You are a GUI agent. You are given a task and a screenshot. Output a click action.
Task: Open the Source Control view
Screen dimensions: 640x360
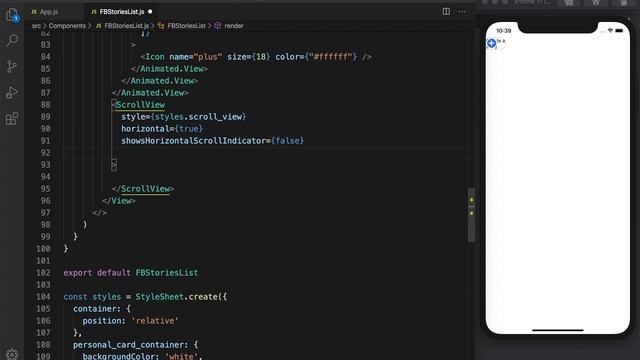pos(12,66)
